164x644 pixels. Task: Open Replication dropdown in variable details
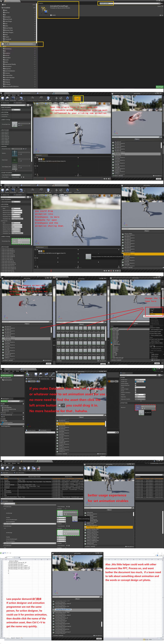[x=140, y=397]
